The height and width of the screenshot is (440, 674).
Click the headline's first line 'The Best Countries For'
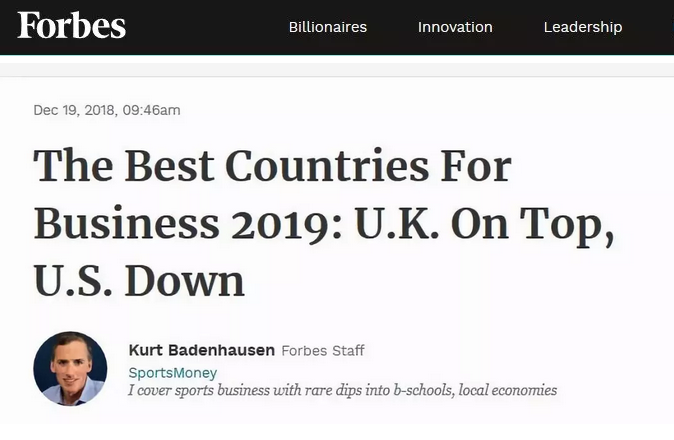tap(272, 166)
